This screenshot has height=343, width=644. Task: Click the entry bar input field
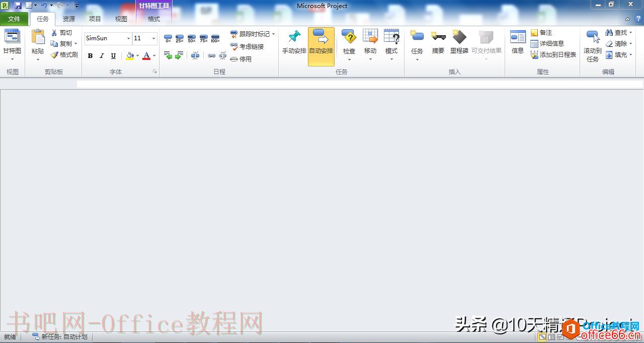coord(360,84)
